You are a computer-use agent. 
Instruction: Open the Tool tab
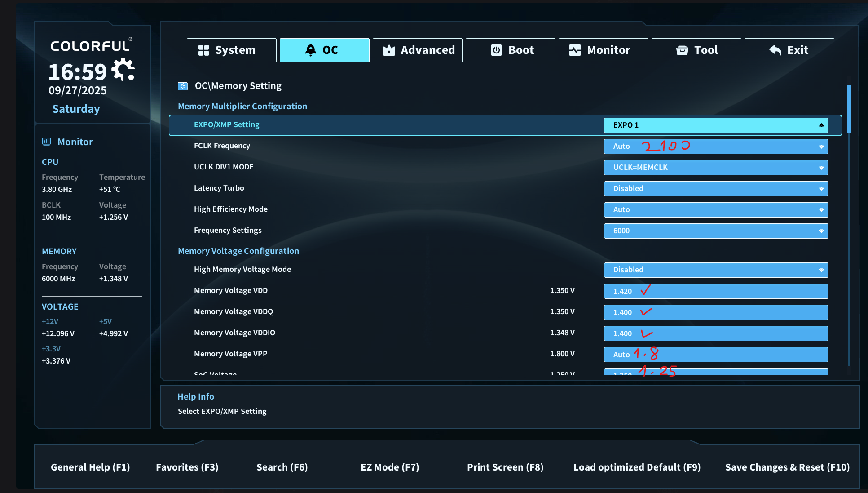click(x=696, y=50)
